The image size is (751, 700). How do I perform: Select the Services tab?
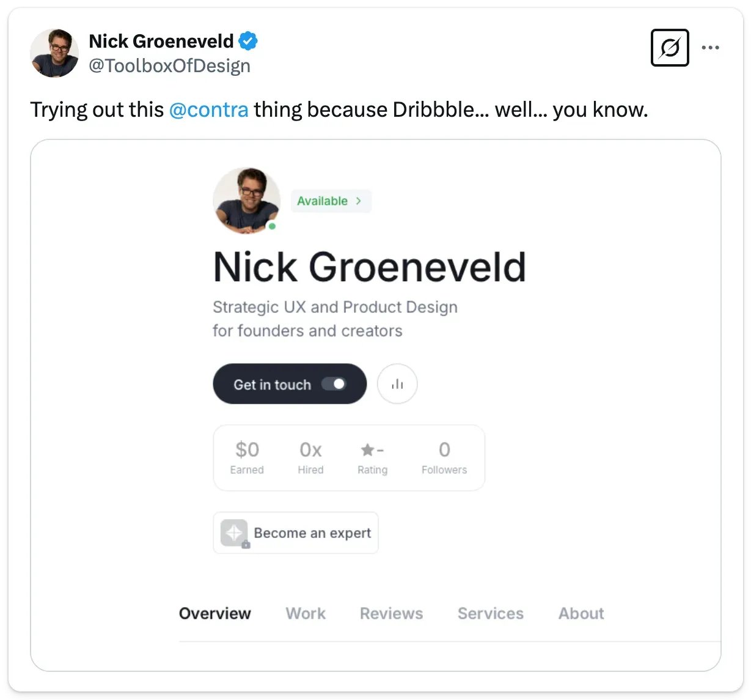[x=490, y=613]
